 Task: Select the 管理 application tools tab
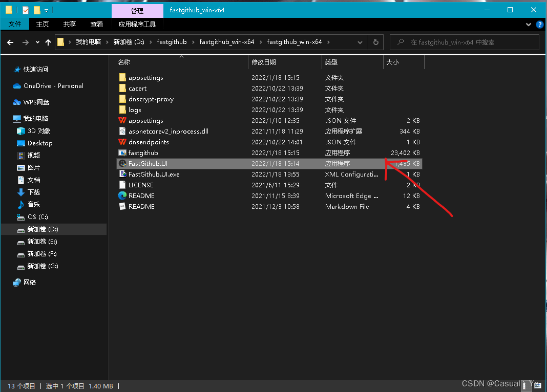[137, 10]
